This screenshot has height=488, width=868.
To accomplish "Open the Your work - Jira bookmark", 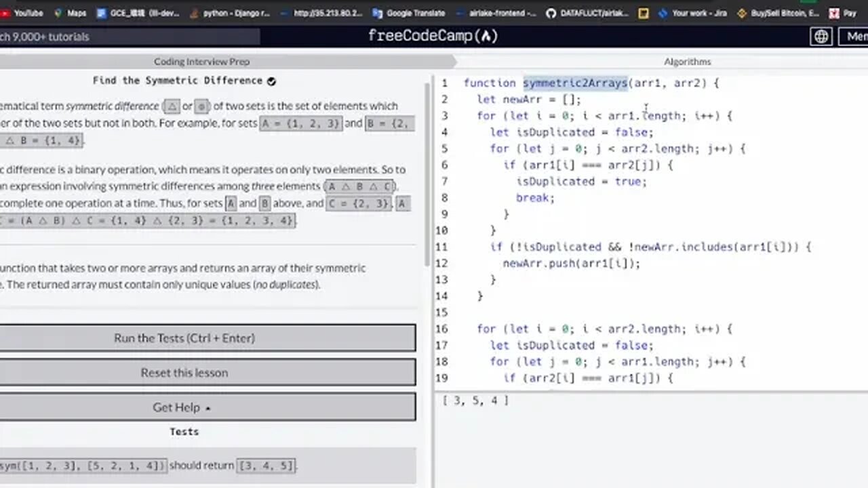I will pyautogui.click(x=693, y=13).
